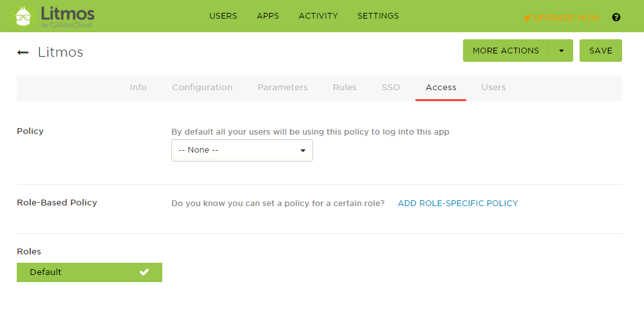
Task: Open the Settings menu
Action: (x=378, y=16)
